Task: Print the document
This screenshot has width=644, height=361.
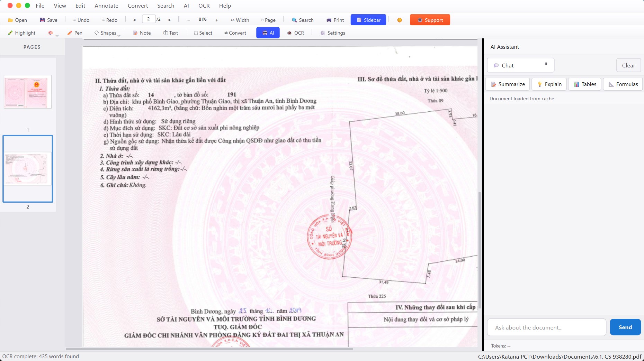Action: click(x=335, y=20)
